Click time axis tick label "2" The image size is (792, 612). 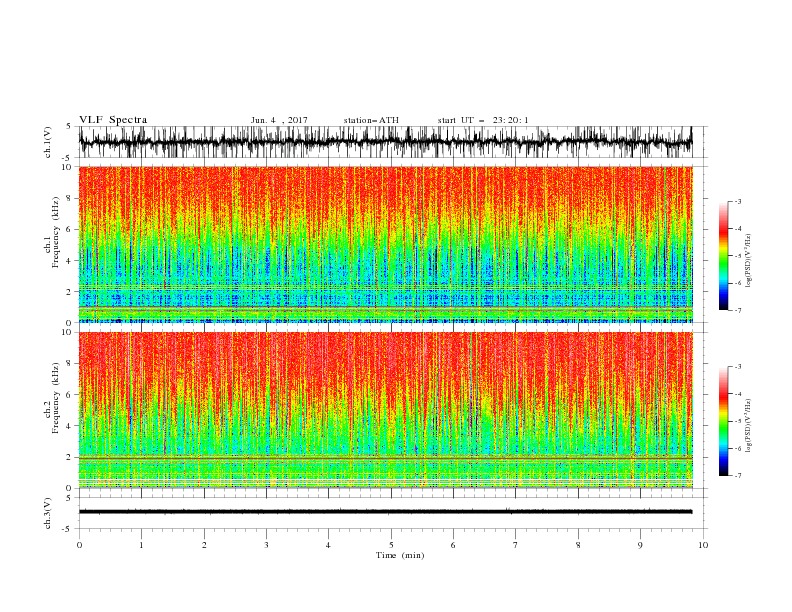204,545
